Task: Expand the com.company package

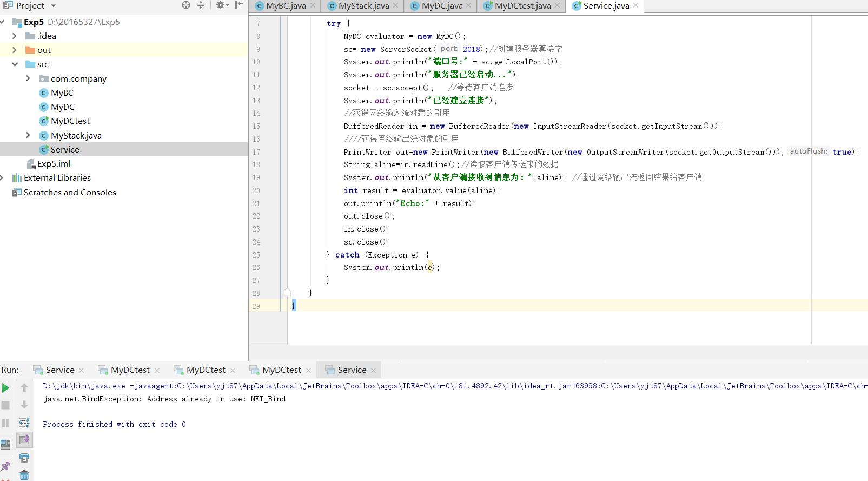Action: 28,78
